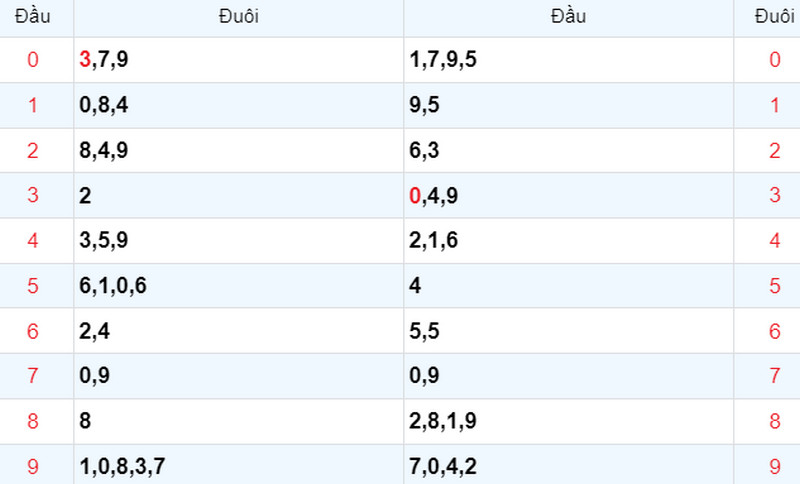The image size is (800, 484).
Task: Click the cell showing 7,0,4,2
Action: pyautogui.click(x=568, y=465)
